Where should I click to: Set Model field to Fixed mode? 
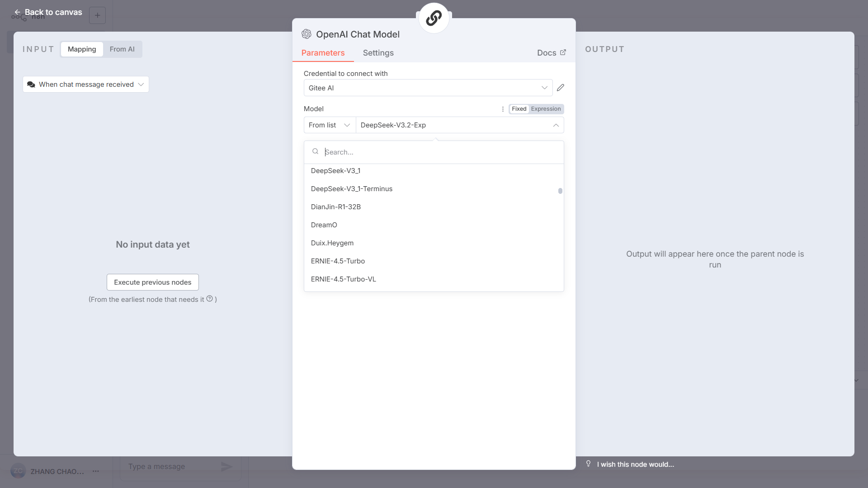click(x=519, y=109)
